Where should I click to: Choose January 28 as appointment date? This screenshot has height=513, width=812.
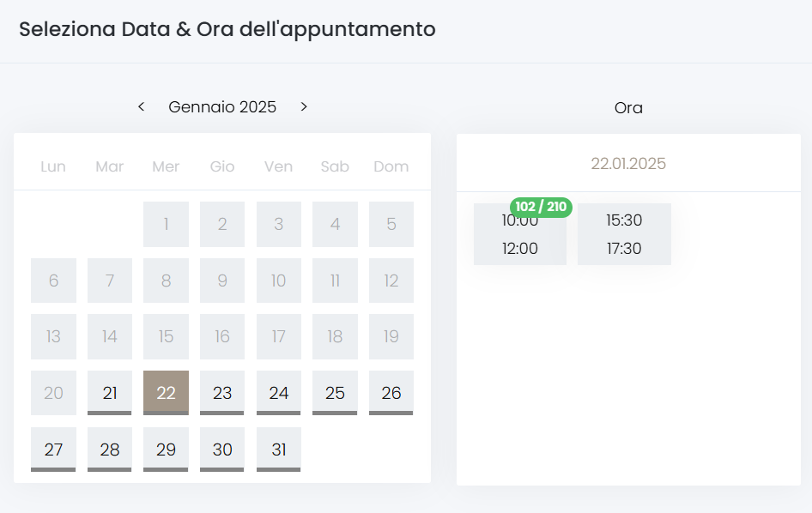tap(110, 450)
